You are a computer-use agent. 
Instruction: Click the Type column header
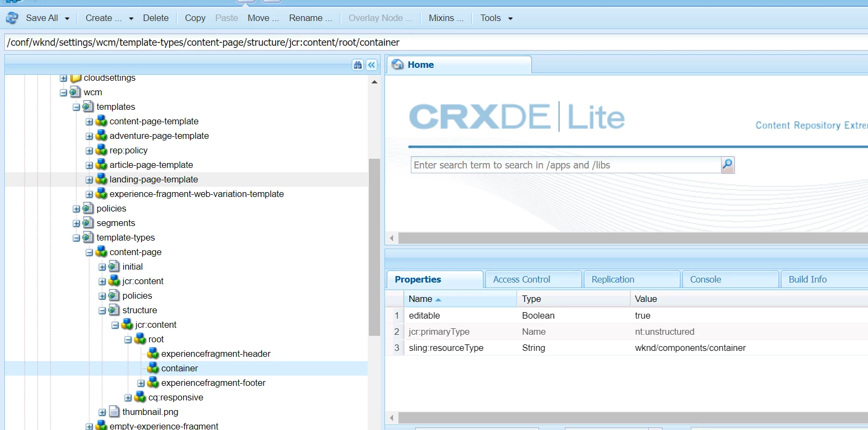tap(573, 299)
